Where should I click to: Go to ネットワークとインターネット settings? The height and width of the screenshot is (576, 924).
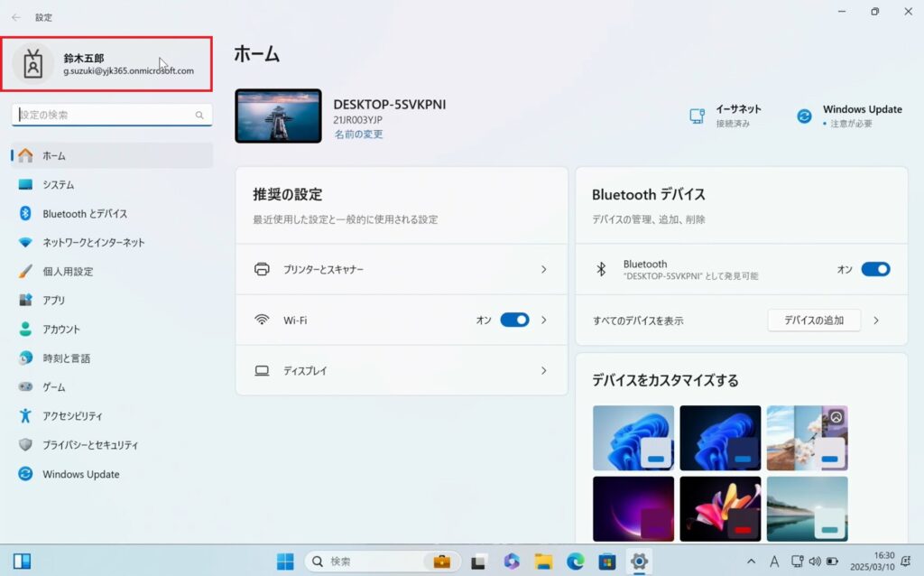pyautogui.click(x=112, y=242)
